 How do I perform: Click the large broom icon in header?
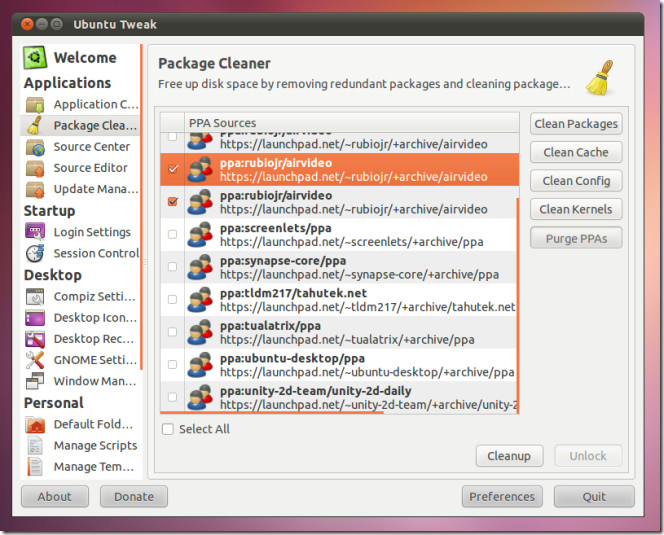(x=600, y=78)
